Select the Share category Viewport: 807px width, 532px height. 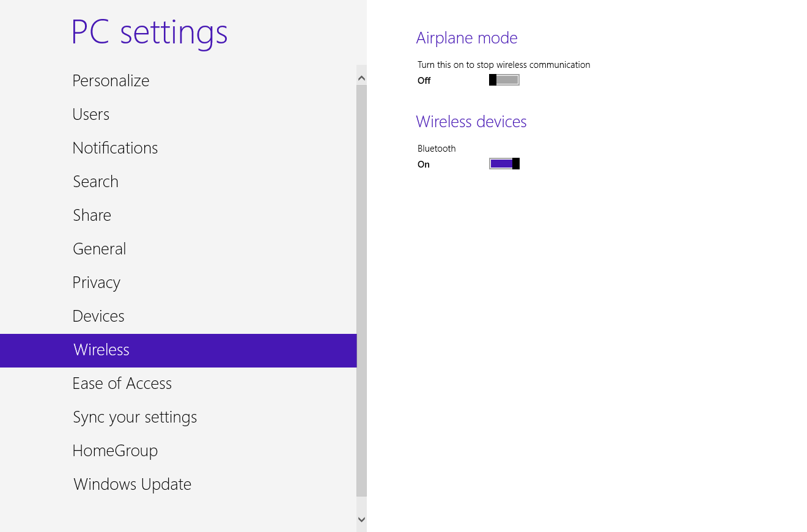pos(178,215)
